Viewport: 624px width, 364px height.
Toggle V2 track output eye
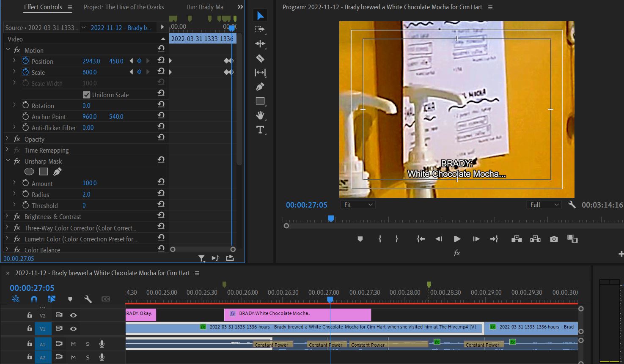pos(73,315)
